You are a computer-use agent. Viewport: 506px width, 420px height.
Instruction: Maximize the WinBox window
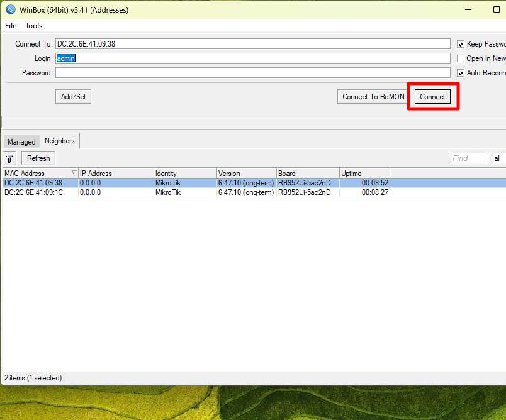496,10
